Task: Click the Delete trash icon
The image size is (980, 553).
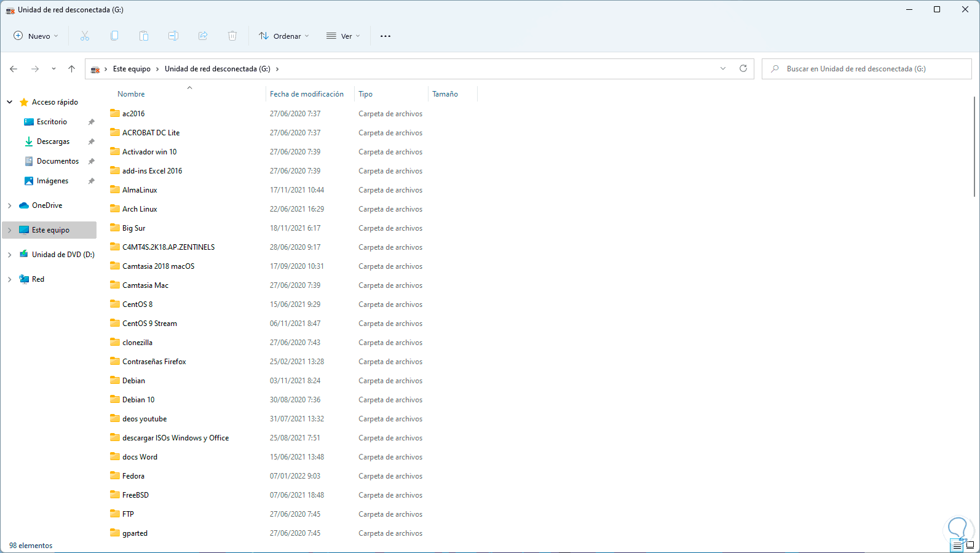Action: [232, 36]
